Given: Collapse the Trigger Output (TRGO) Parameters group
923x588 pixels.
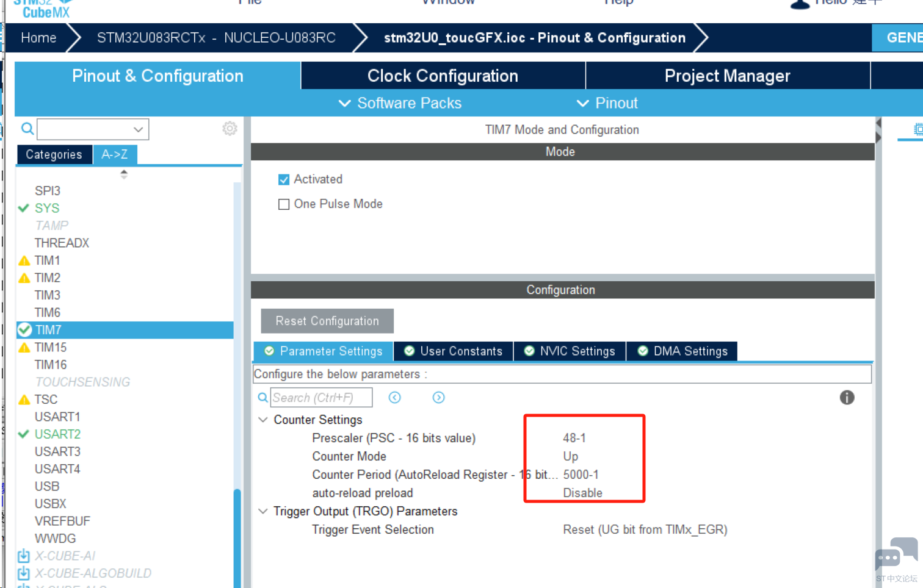Looking at the screenshot, I should click(263, 511).
